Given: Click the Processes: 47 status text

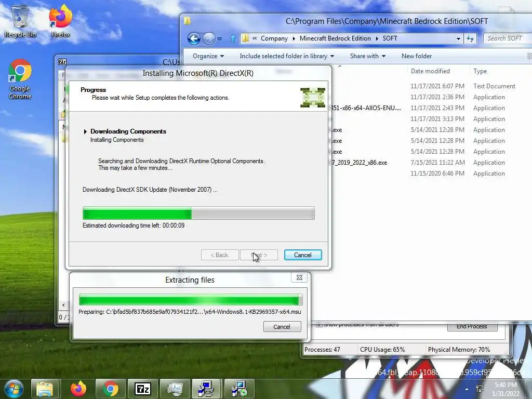Looking at the screenshot, I should click(x=322, y=350).
